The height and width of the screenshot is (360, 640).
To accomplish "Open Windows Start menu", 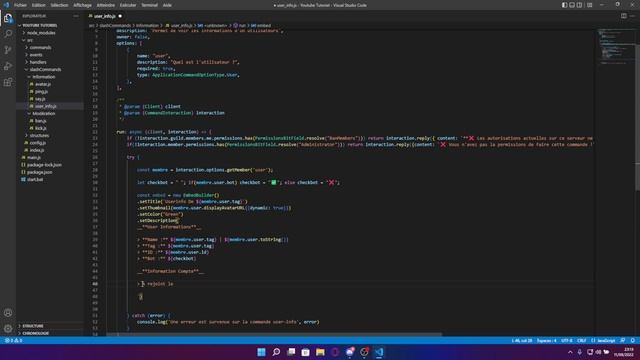I will 261,352.
